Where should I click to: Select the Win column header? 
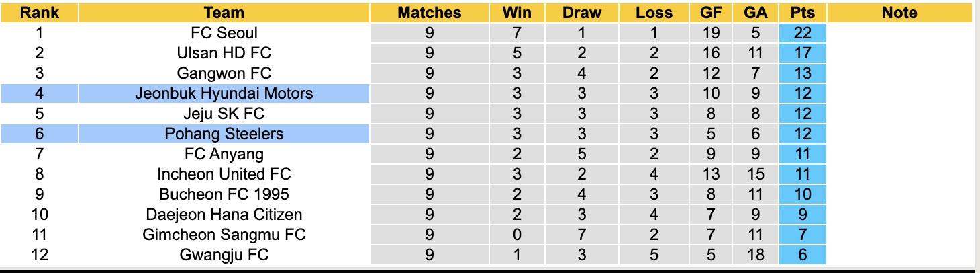[x=517, y=13]
